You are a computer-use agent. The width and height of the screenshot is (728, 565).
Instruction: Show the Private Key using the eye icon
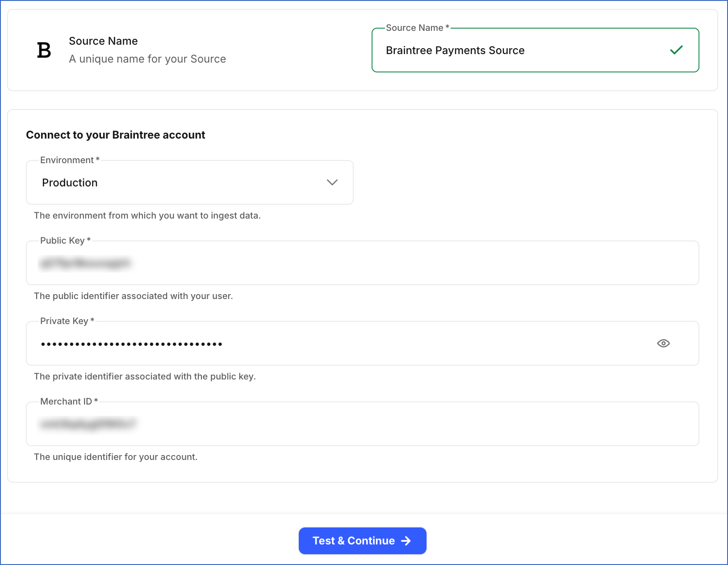(x=663, y=343)
